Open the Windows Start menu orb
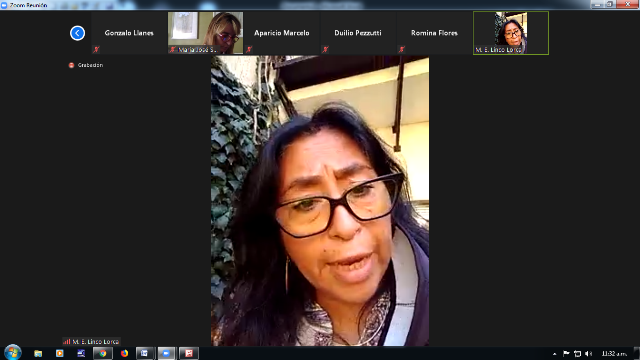 [x=13, y=353]
